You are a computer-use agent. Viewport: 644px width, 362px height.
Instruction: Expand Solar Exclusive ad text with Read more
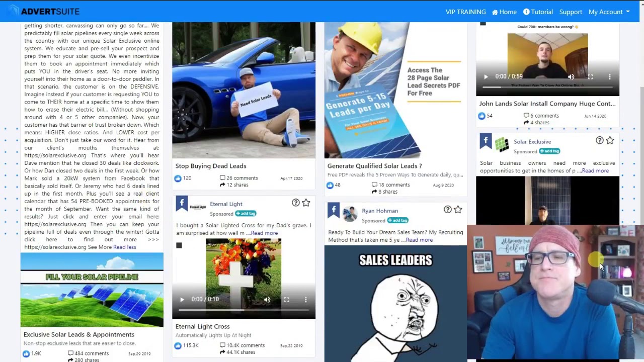[x=595, y=171]
